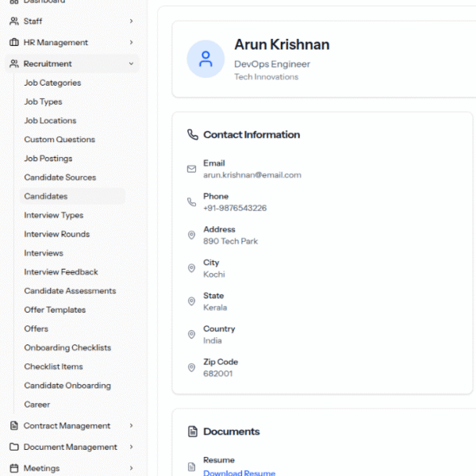Click the envelope icon beside Email
Screen dimensions: 476x476
point(191,169)
